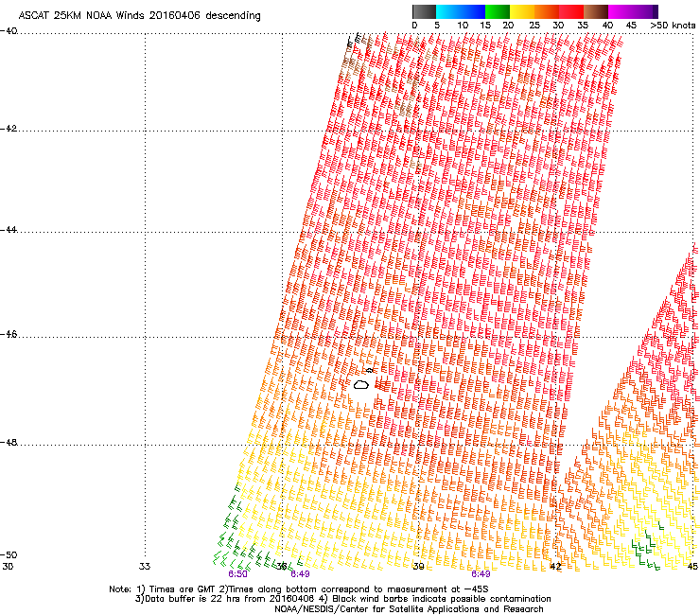Click the purple time label beside longitude 36
Image resolution: width=700 pixels, height=615 pixels.
pyautogui.click(x=300, y=574)
